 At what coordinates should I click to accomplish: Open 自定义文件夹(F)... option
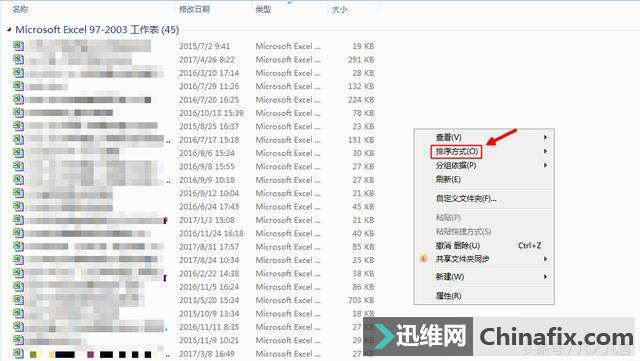(x=466, y=199)
